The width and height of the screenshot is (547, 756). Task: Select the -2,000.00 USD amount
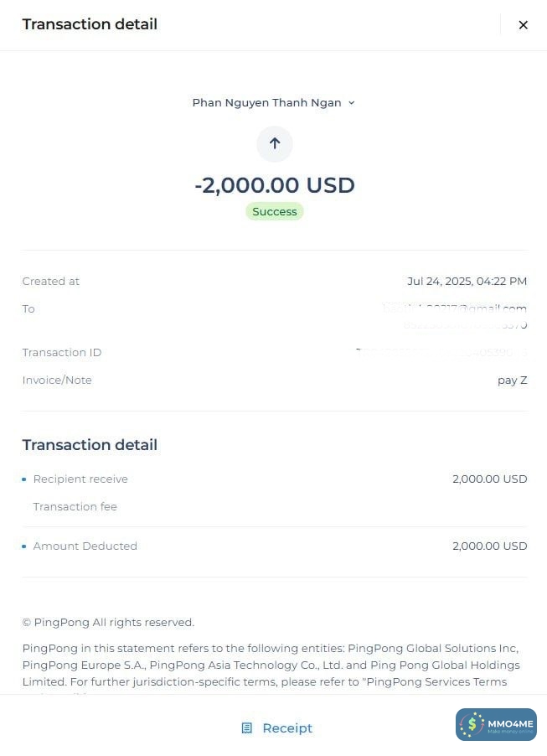[x=275, y=185]
